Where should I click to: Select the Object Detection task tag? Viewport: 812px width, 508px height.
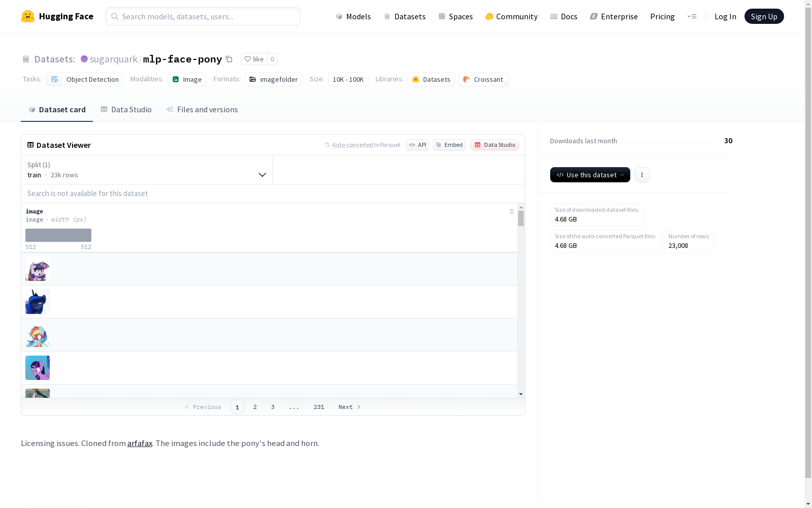pyautogui.click(x=85, y=79)
